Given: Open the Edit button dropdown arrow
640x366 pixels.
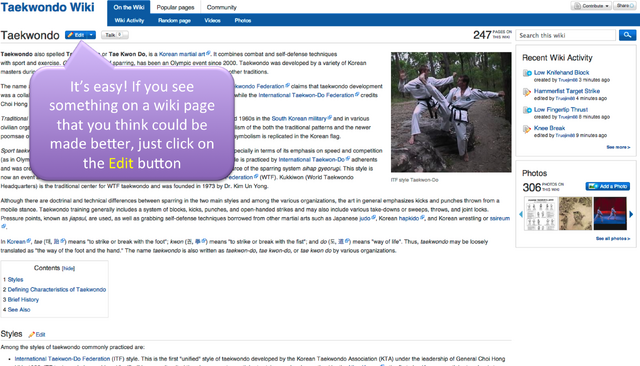Looking at the screenshot, I should tap(91, 35).
